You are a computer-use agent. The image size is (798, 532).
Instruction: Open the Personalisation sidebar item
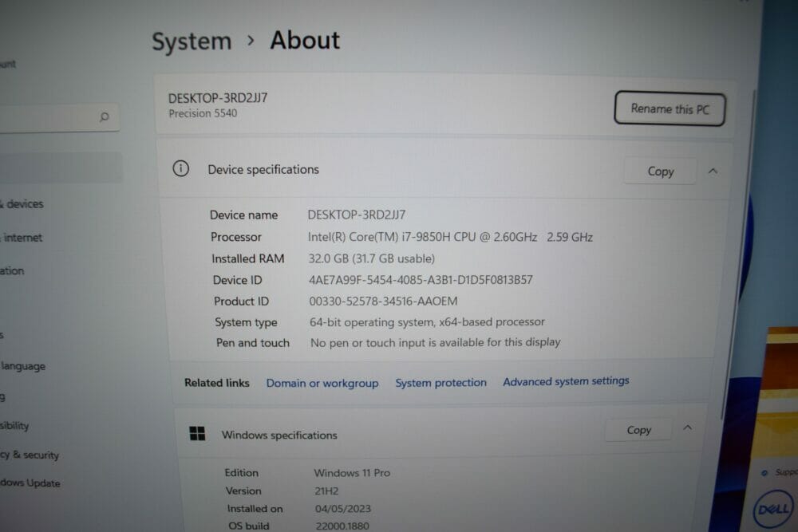[12, 270]
